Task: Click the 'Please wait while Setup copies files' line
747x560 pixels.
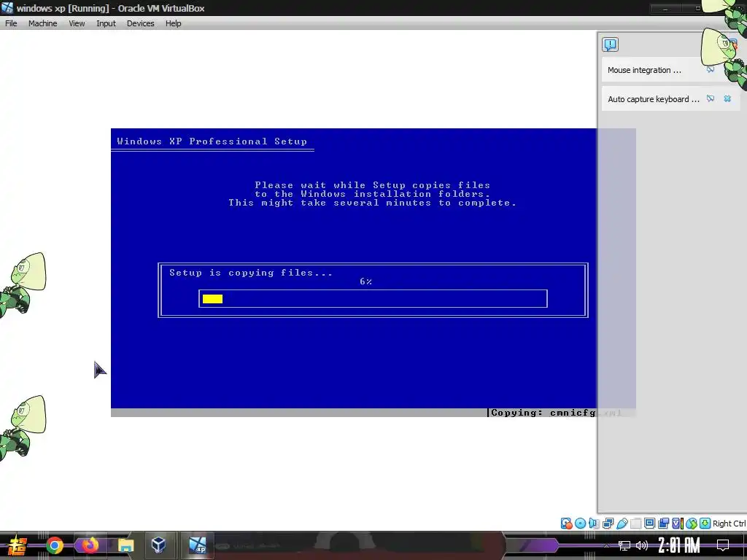Action: click(x=373, y=185)
